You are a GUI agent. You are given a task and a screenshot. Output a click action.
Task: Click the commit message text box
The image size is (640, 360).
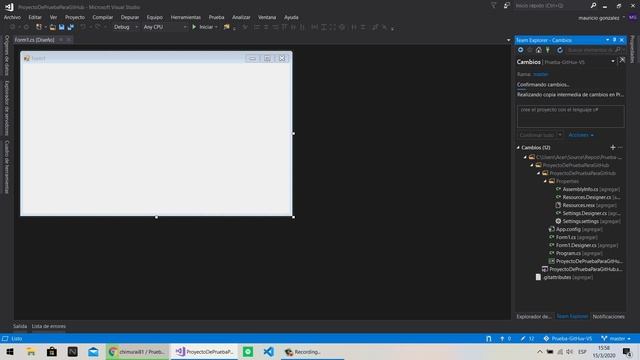tap(570, 116)
